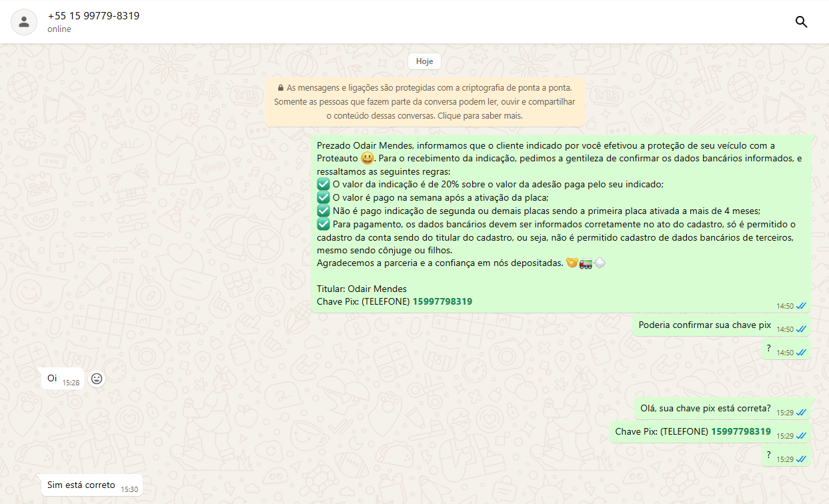Click the "Poderia confirmar sua chave pix" message
This screenshot has height=504, width=829.
[x=704, y=325]
